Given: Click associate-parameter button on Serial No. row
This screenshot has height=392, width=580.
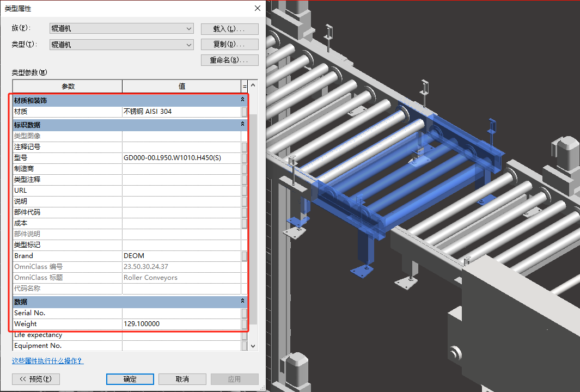Looking at the screenshot, I should tap(245, 313).
